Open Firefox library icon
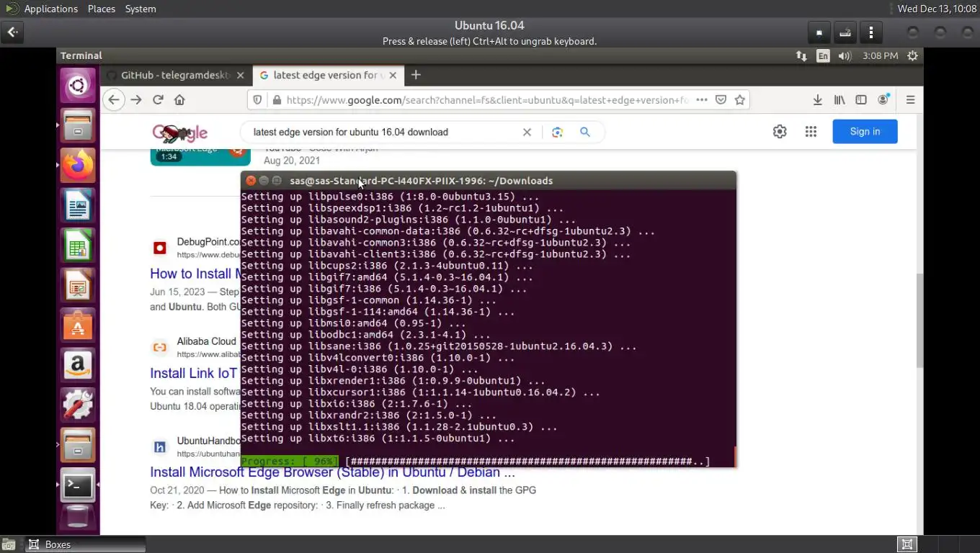The width and height of the screenshot is (980, 553). [x=839, y=100]
